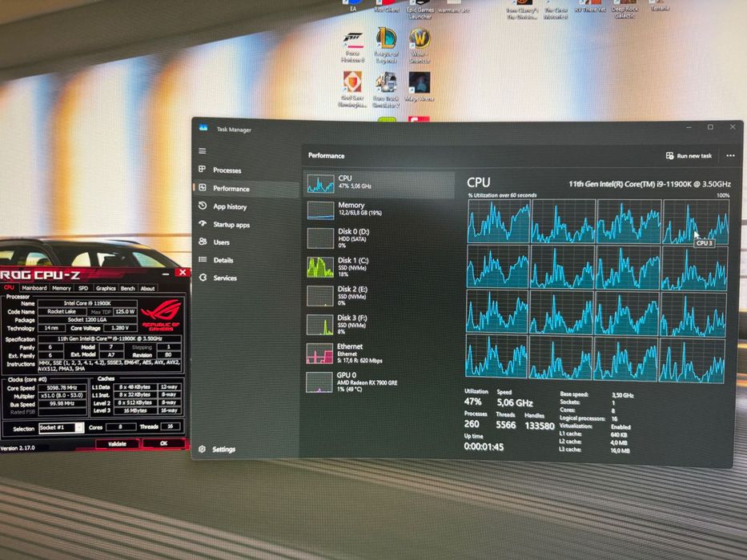Select the Epic Games Launcher desktop shortcut
Image resolution: width=747 pixels, height=560 pixels.
[x=420, y=10]
